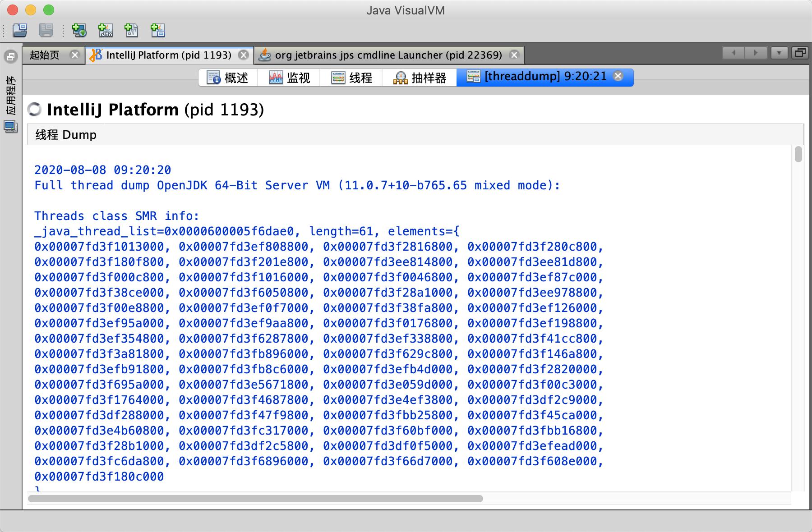Screen dimensions: 812x532
Task: Click the 线程 subtab icon
Action: coord(338,78)
